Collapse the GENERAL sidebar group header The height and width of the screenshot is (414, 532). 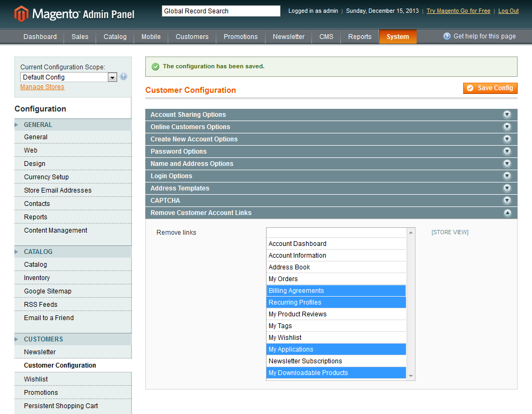coord(73,125)
